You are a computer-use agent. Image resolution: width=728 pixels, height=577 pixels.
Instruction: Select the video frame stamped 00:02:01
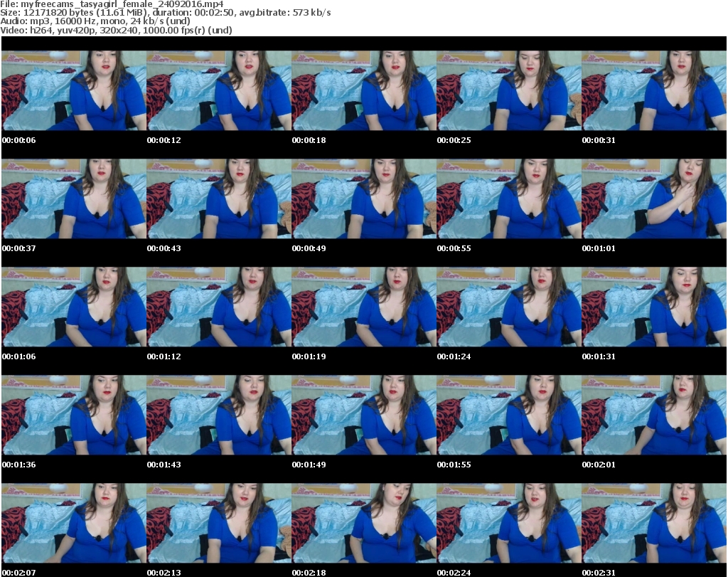[654, 415]
